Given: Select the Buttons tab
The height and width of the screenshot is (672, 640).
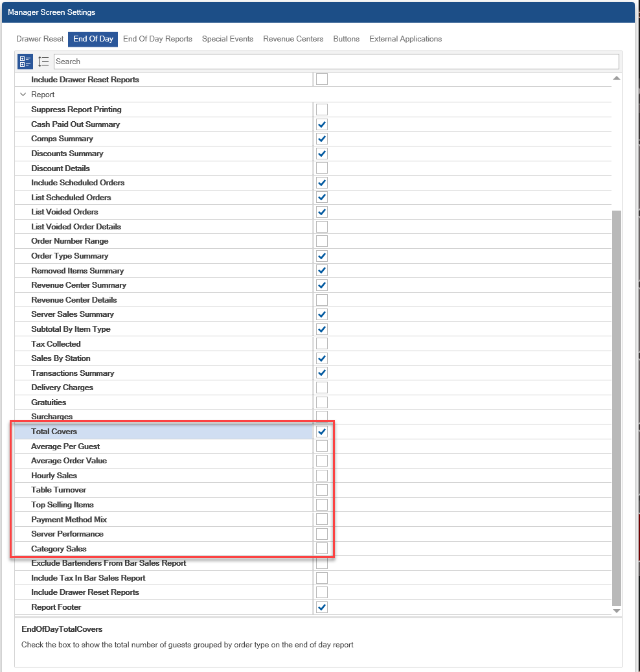Looking at the screenshot, I should [x=346, y=39].
